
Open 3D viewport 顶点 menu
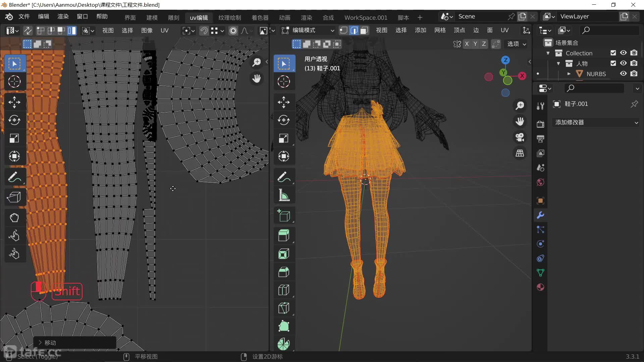(x=459, y=31)
